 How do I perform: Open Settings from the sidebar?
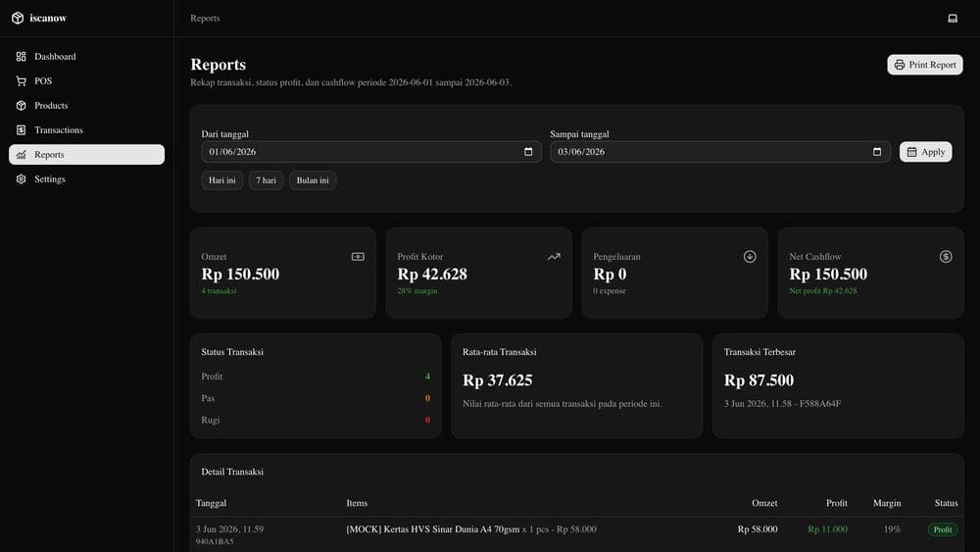point(87,178)
